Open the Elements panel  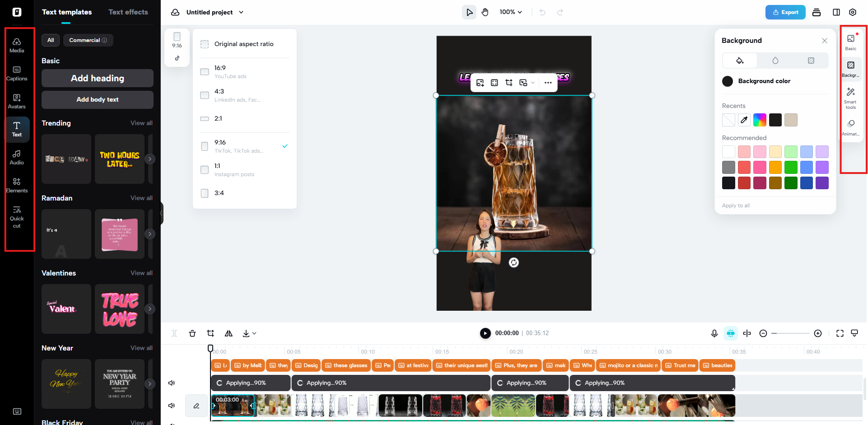click(17, 184)
